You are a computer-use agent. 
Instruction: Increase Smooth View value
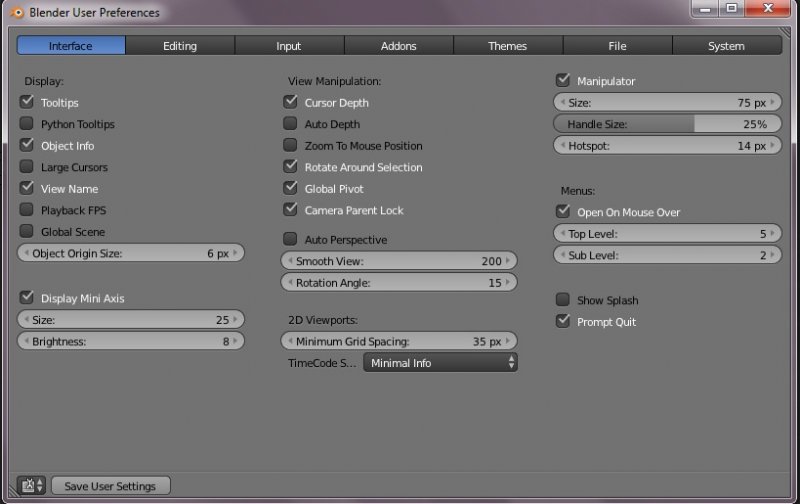(x=508, y=261)
